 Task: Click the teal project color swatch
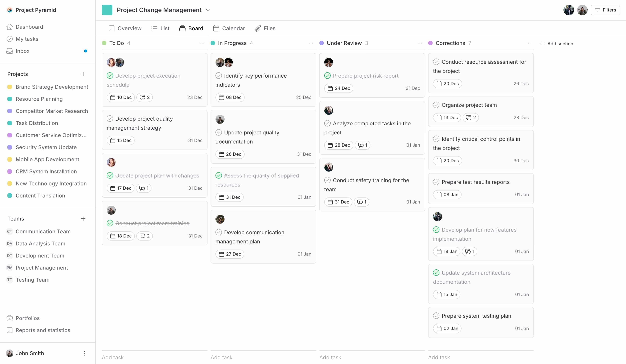point(107,10)
